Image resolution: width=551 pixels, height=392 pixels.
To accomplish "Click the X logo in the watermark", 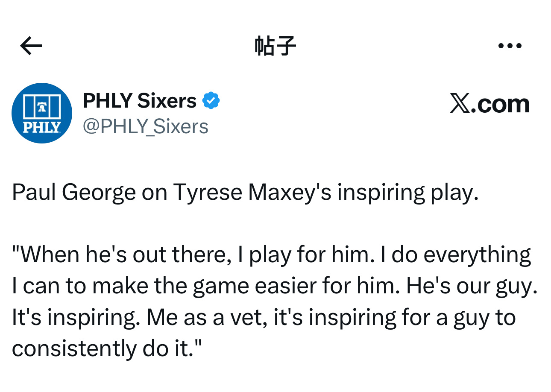I will coord(460,104).
